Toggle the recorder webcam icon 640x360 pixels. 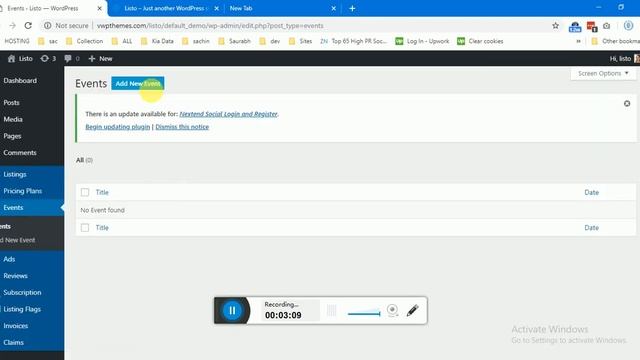392,310
